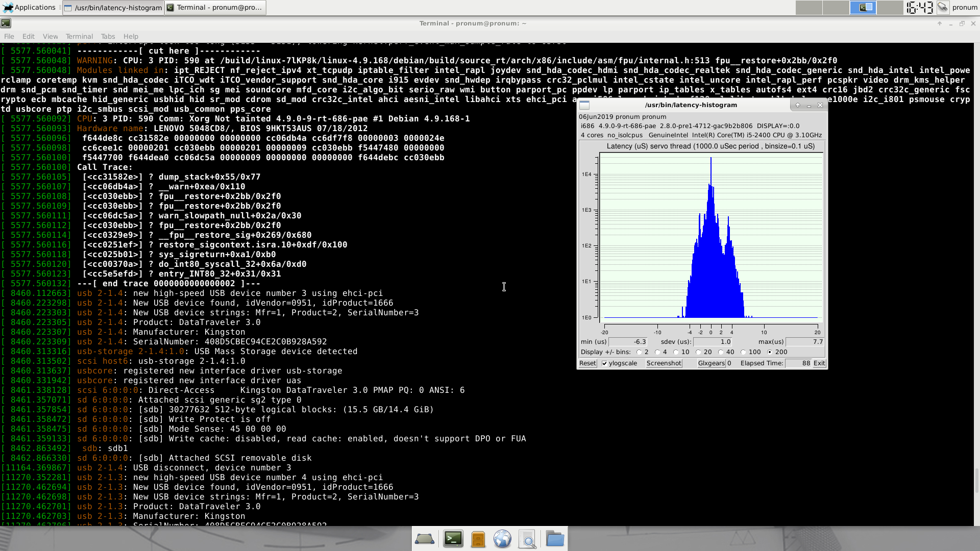Image resolution: width=980 pixels, height=551 pixels.
Task: Click the min (us) value field
Action: (x=628, y=342)
